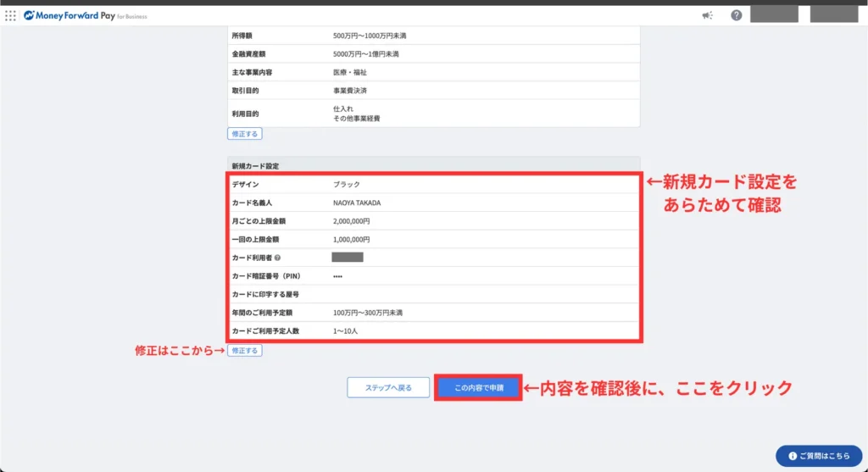The height and width of the screenshot is (472, 868).
Task: Select the monthly limit value 2,000,000円
Action: (x=352, y=221)
